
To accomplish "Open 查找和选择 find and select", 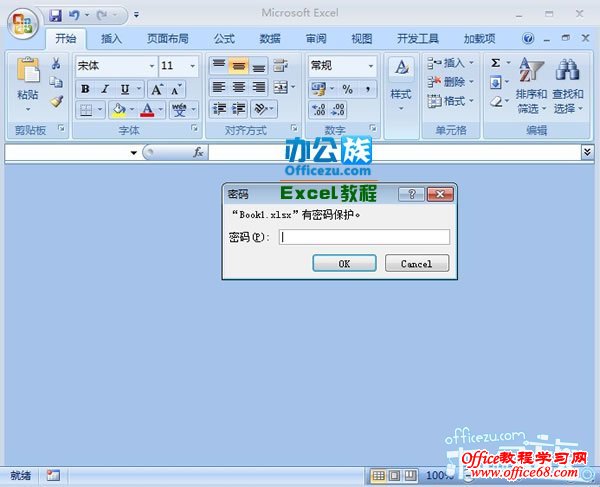I will pos(568,86).
